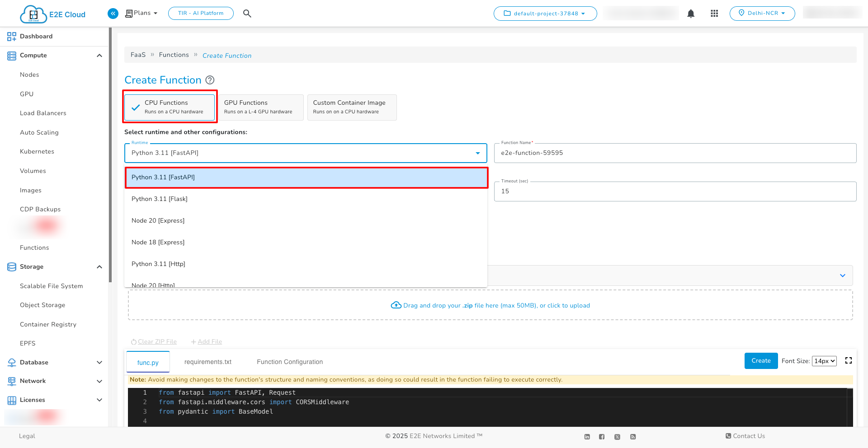The image size is (868, 448).
Task: Click the Timeout (sec) input field
Action: [675, 191]
